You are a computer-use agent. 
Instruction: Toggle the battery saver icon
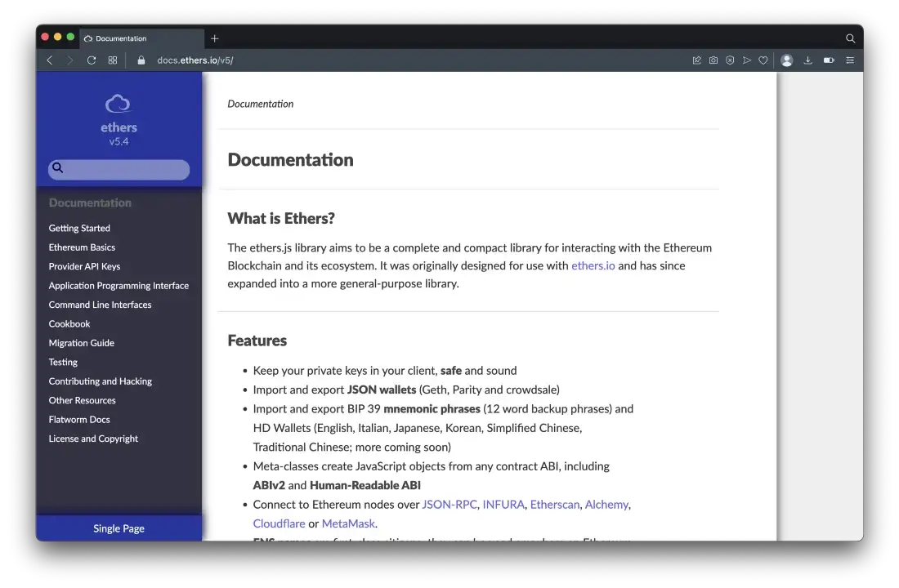pos(829,60)
